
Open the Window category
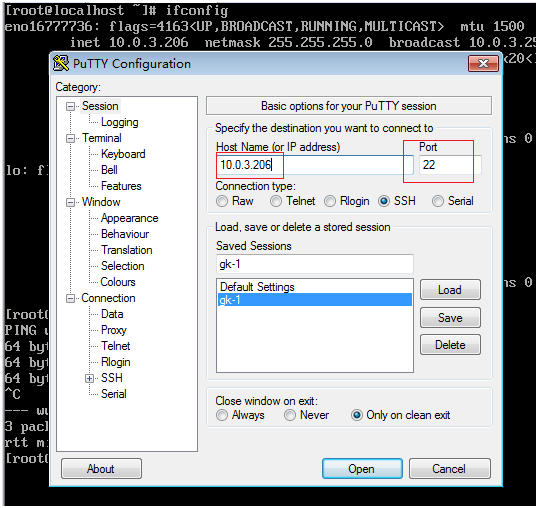[101, 202]
